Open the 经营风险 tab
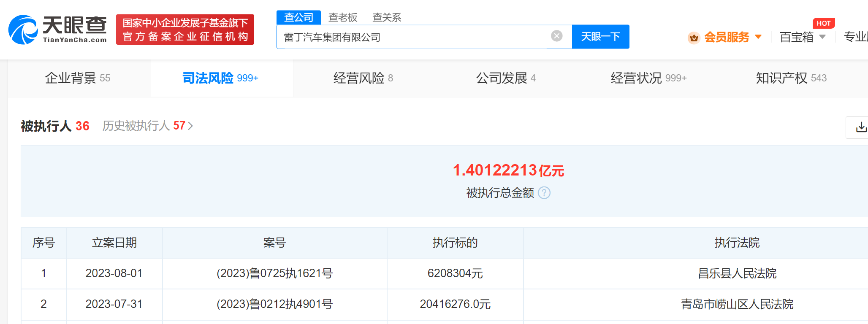 [x=363, y=78]
